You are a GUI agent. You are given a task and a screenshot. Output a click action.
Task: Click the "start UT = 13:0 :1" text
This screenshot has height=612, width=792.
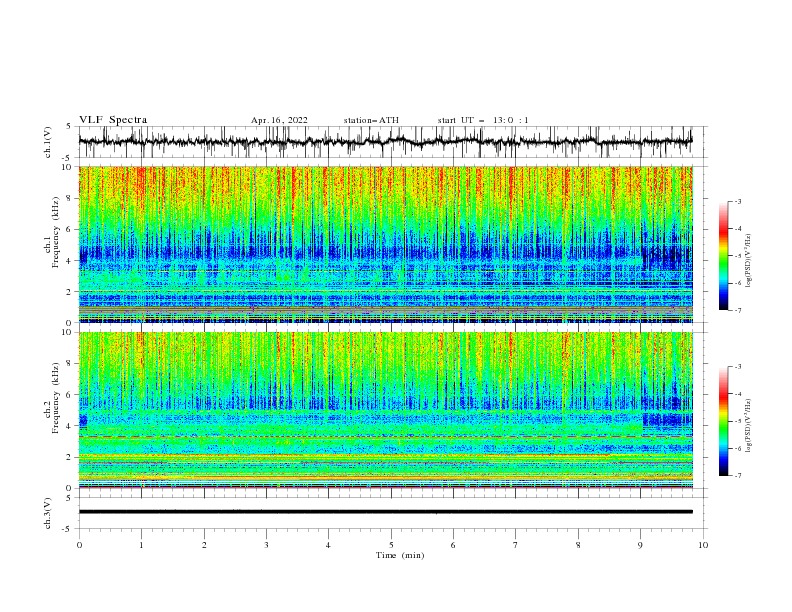[483, 120]
